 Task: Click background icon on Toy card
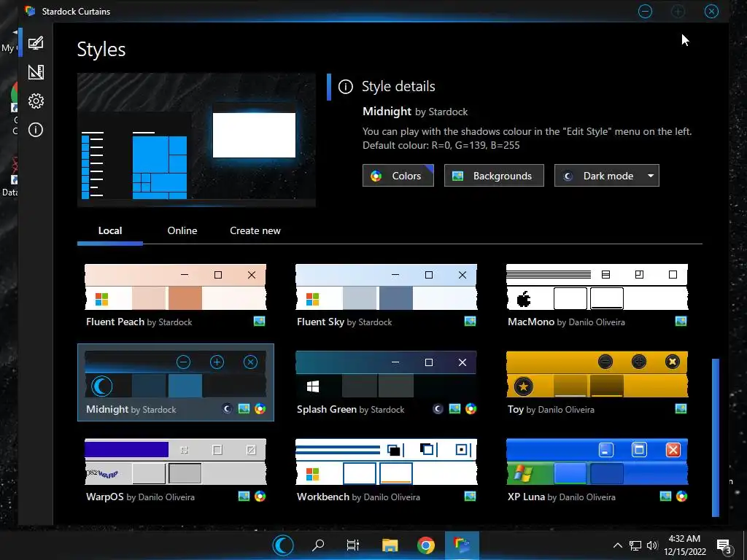[x=681, y=408]
